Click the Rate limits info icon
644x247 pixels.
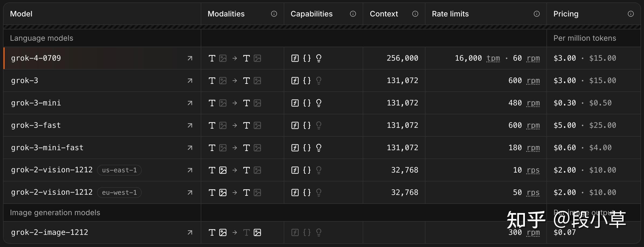536,14
